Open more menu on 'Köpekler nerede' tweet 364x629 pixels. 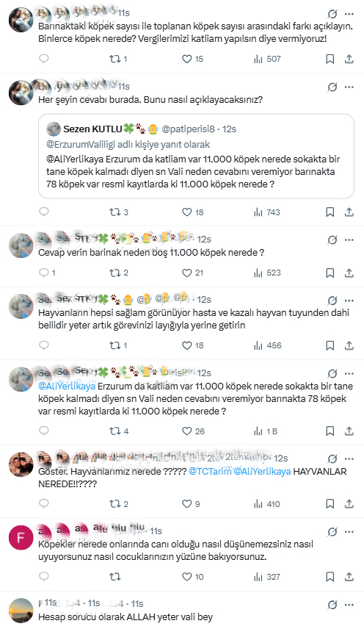[x=349, y=532]
